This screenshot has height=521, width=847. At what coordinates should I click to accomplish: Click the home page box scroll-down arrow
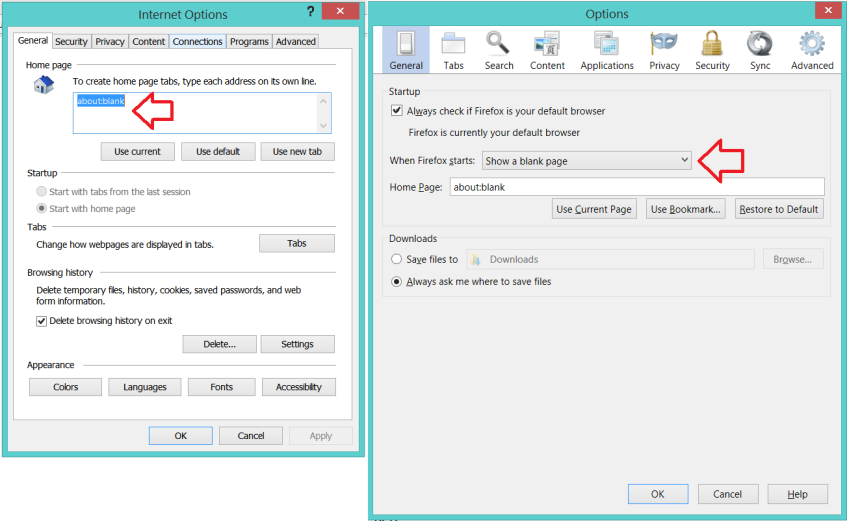pos(323,125)
